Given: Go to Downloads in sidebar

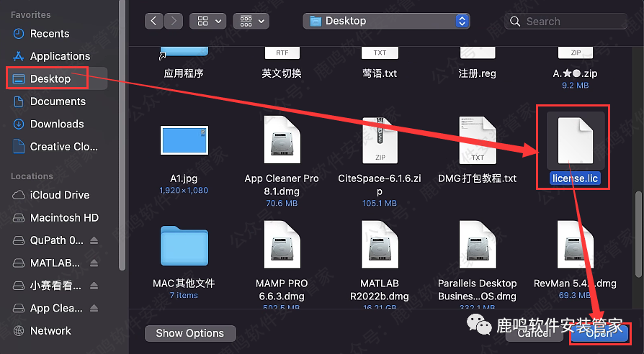Looking at the screenshot, I should coord(57,124).
